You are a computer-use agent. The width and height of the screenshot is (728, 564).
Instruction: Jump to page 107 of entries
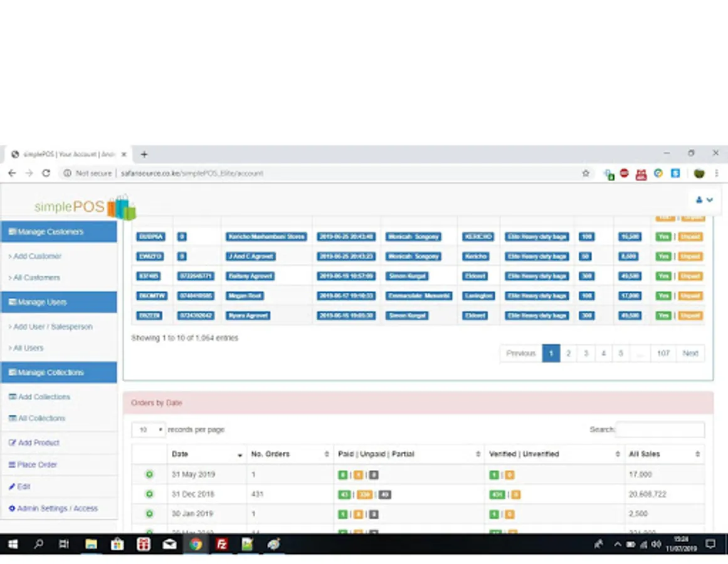click(x=663, y=353)
